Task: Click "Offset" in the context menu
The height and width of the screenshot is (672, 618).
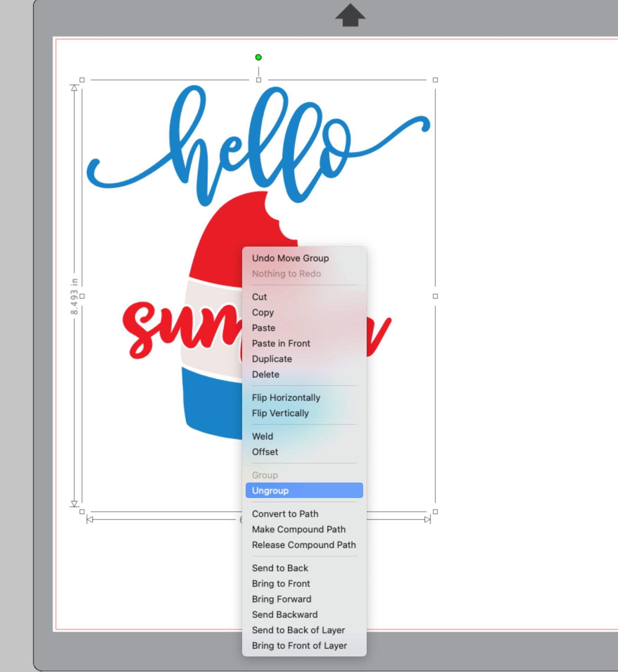Action: coord(265,452)
